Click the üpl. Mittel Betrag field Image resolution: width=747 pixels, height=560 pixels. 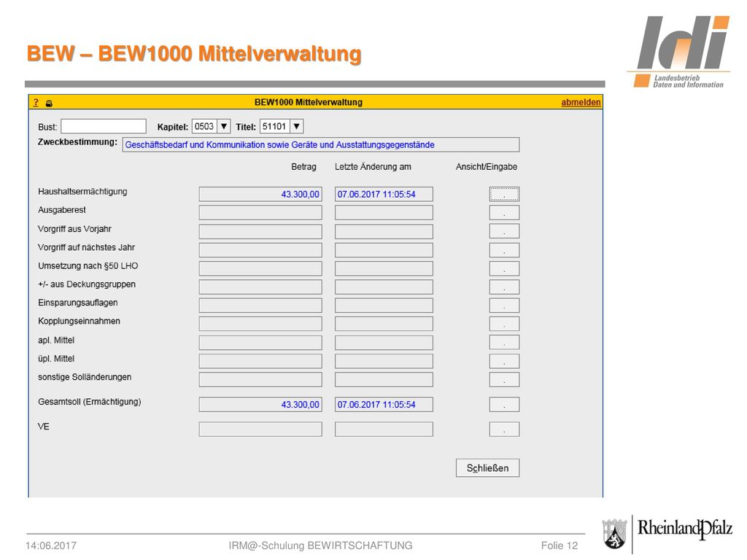coord(260,361)
